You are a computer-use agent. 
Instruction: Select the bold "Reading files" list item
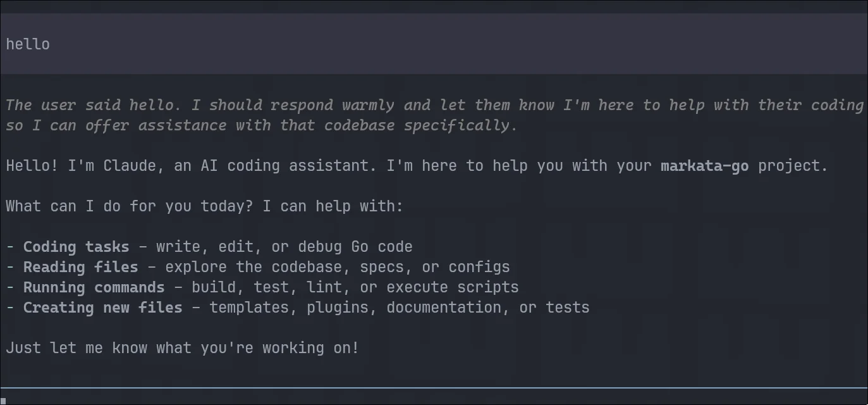coord(80,267)
